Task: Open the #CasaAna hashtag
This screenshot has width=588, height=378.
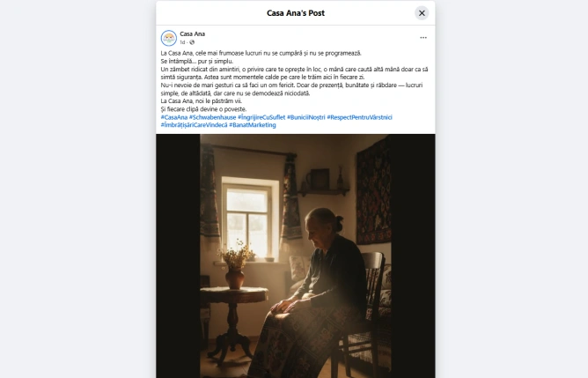Action: point(174,117)
